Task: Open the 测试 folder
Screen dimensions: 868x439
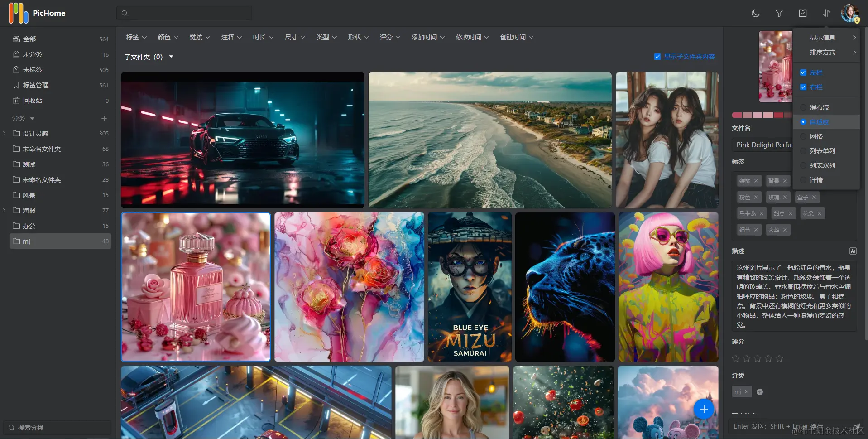Action: click(x=60, y=164)
